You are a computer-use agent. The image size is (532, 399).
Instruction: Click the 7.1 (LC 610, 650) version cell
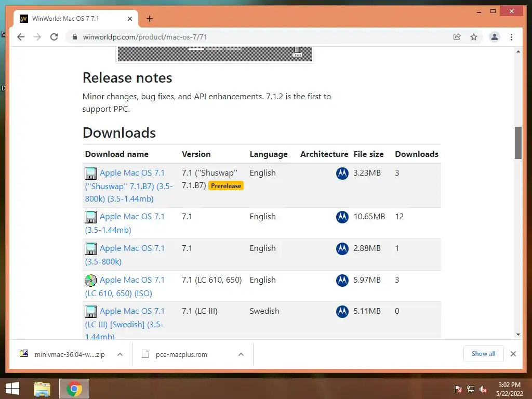click(x=212, y=280)
